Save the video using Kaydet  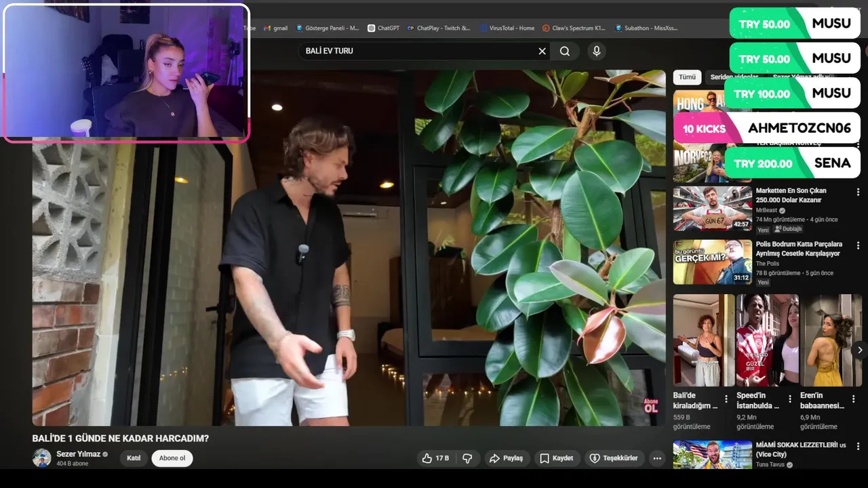(x=556, y=458)
